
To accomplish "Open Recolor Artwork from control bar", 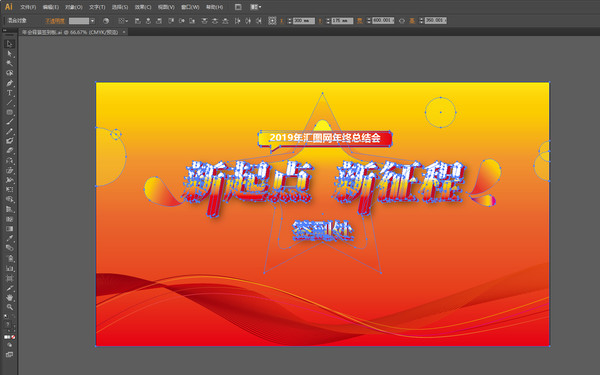I will [x=106, y=21].
